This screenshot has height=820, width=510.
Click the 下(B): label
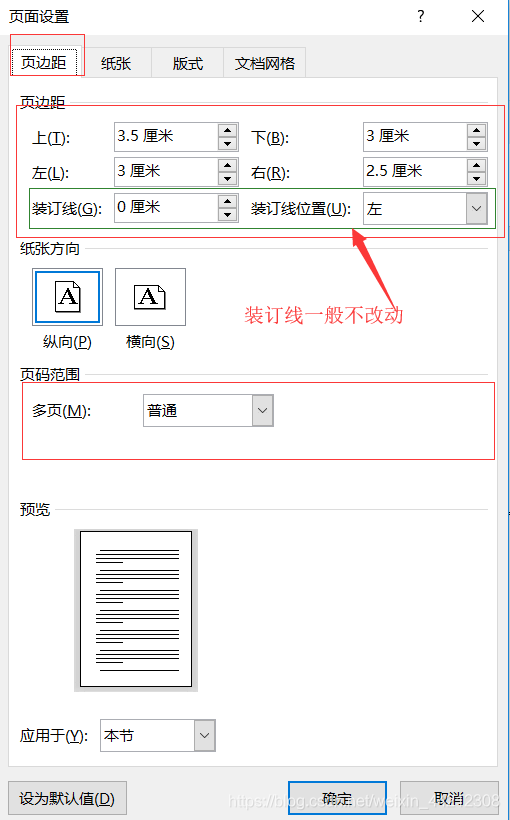click(x=270, y=138)
